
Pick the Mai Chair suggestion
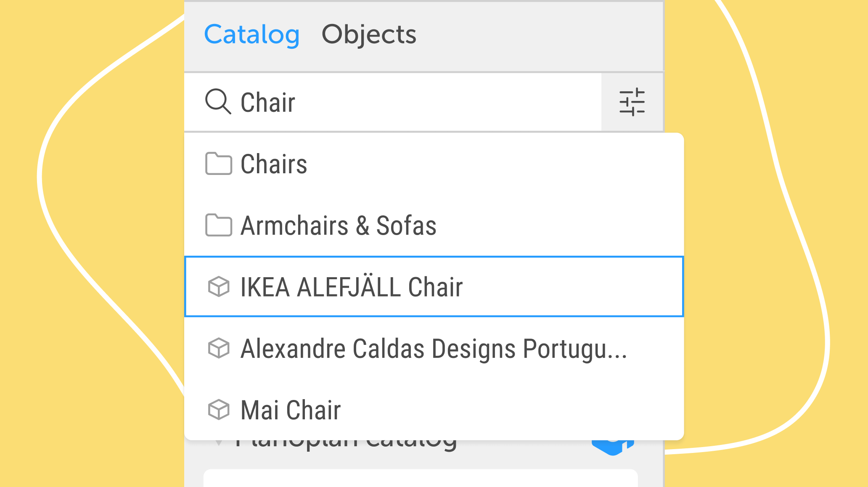click(x=434, y=410)
